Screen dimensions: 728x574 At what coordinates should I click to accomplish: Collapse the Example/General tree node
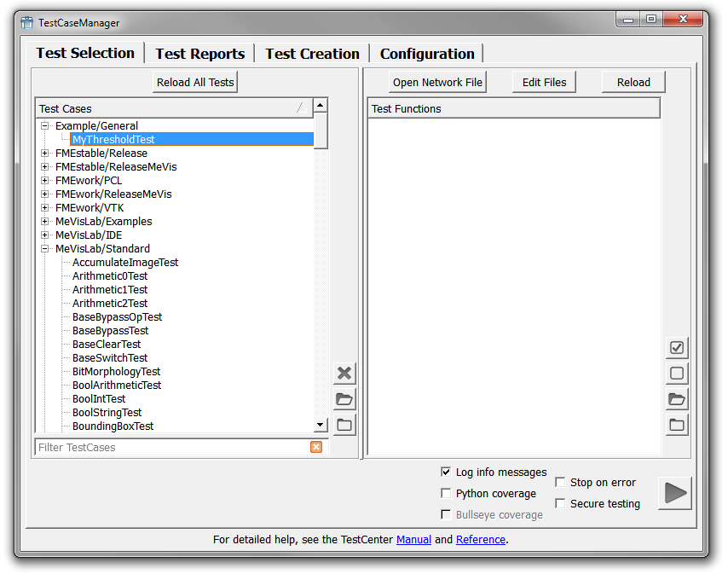click(x=45, y=126)
